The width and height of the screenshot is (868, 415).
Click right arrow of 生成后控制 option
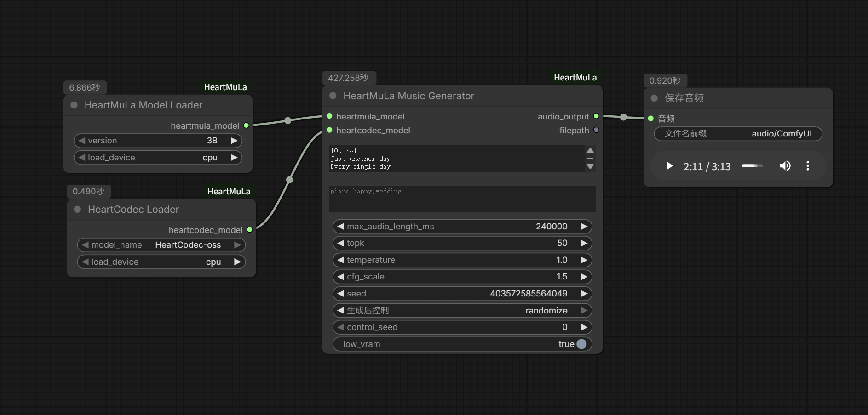[584, 311]
